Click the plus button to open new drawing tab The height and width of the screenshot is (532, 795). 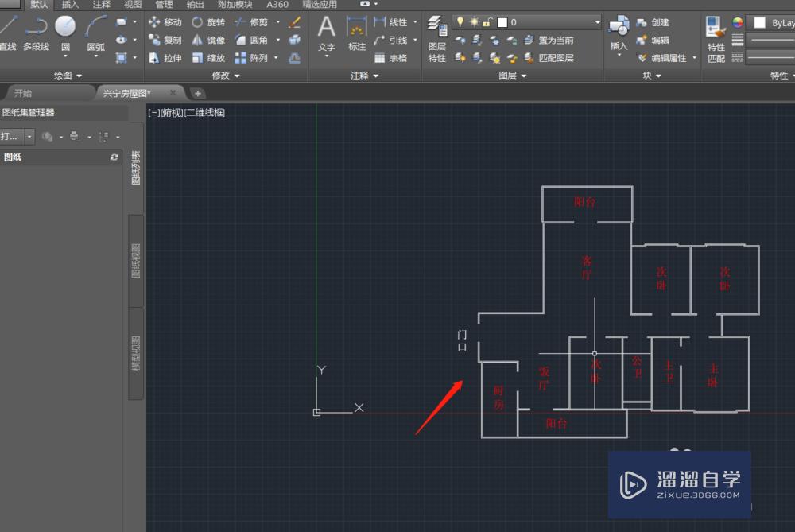click(197, 93)
